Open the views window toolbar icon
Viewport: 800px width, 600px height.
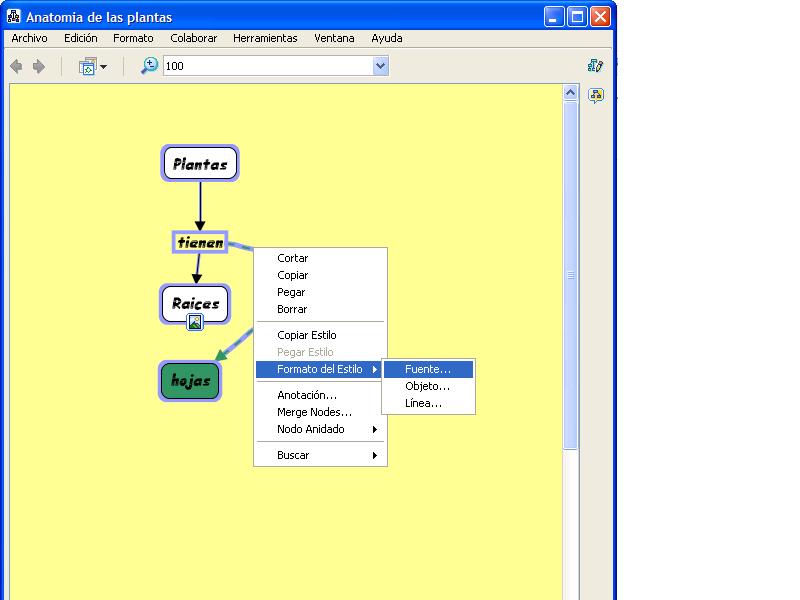[91, 67]
